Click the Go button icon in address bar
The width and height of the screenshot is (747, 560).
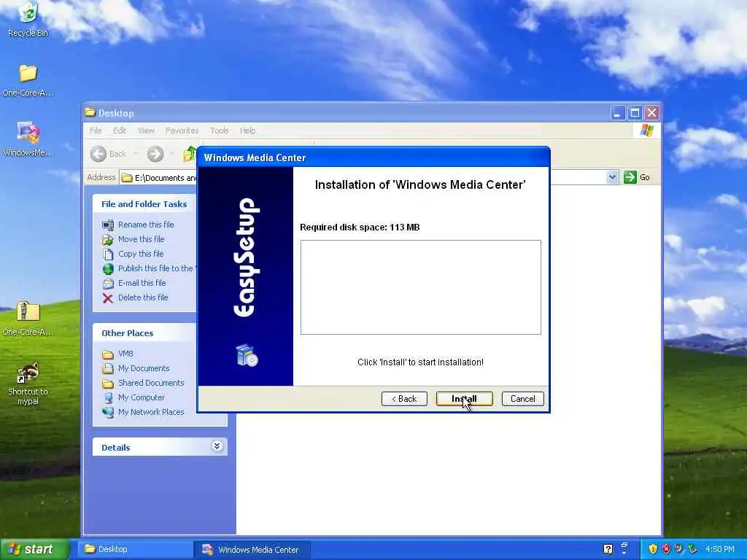630,177
